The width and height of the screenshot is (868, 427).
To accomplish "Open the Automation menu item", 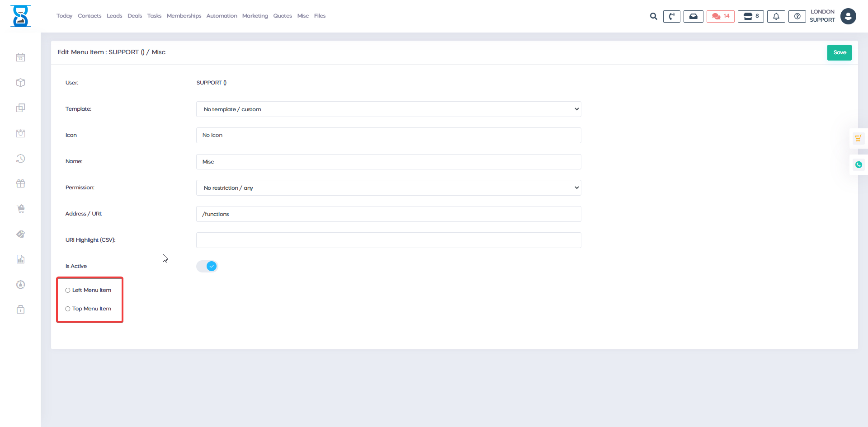I will coord(222,16).
